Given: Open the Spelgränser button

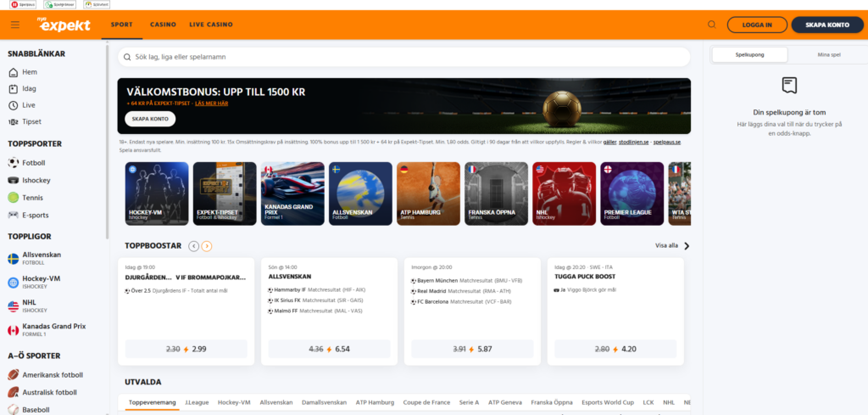Looking at the screenshot, I should (59, 4).
